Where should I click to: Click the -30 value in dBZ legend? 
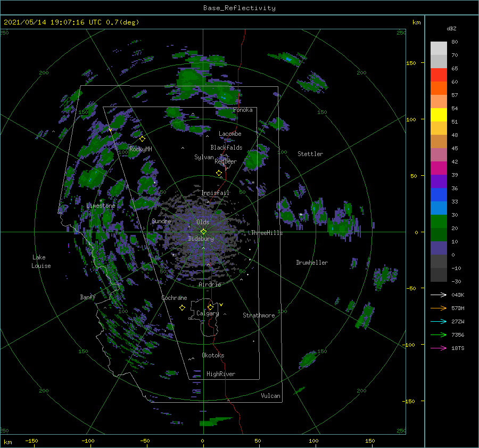(x=456, y=281)
